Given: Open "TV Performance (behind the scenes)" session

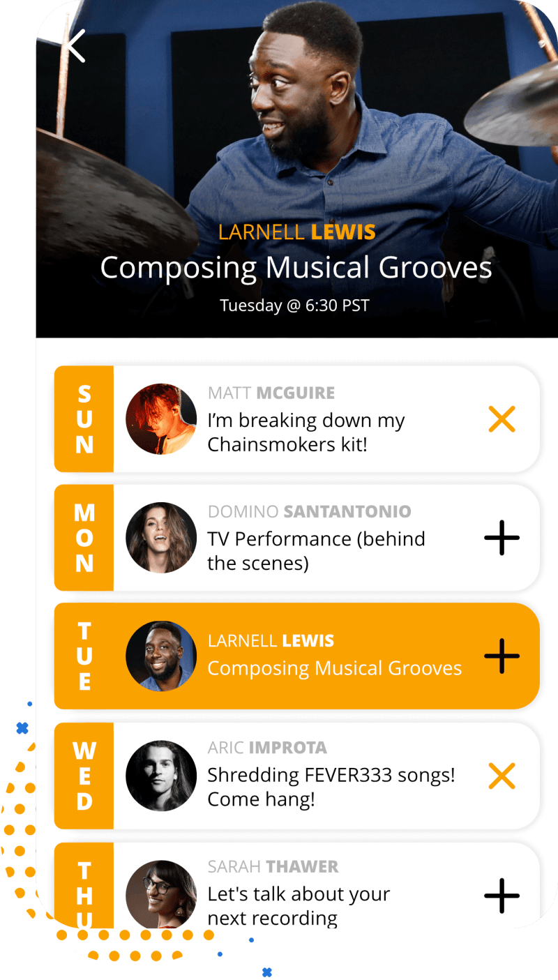Looking at the screenshot, I should point(316,550).
